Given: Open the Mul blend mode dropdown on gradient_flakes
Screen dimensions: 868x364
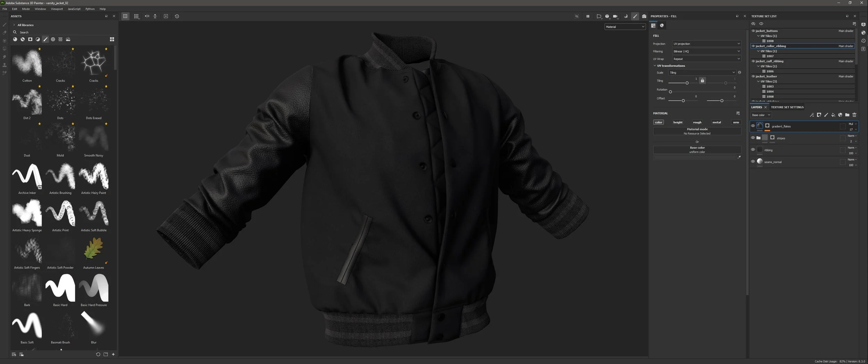Looking at the screenshot, I should coord(852,124).
